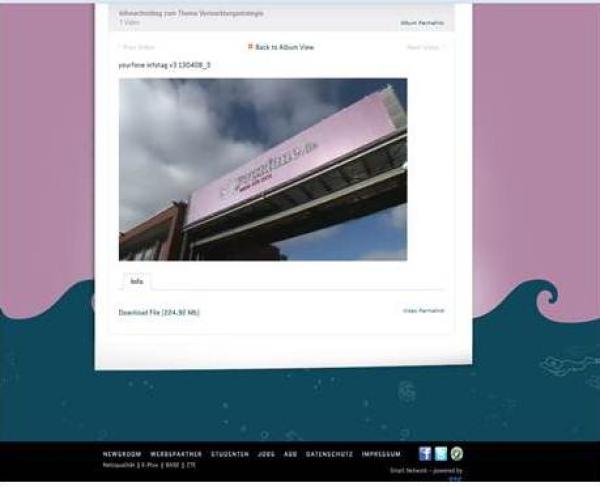Open Datenschutz in the footer menu
The height and width of the screenshot is (487, 600).
(x=329, y=454)
